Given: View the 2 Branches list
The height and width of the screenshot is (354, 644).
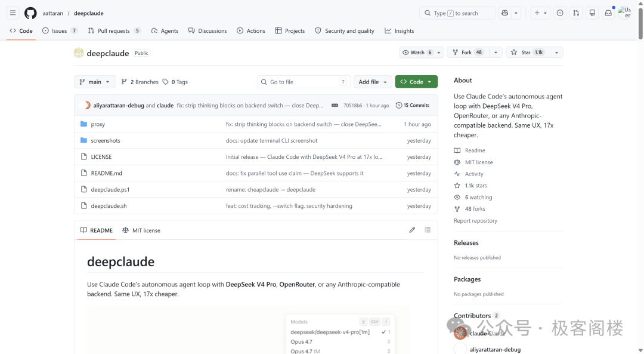Looking at the screenshot, I should click(140, 82).
